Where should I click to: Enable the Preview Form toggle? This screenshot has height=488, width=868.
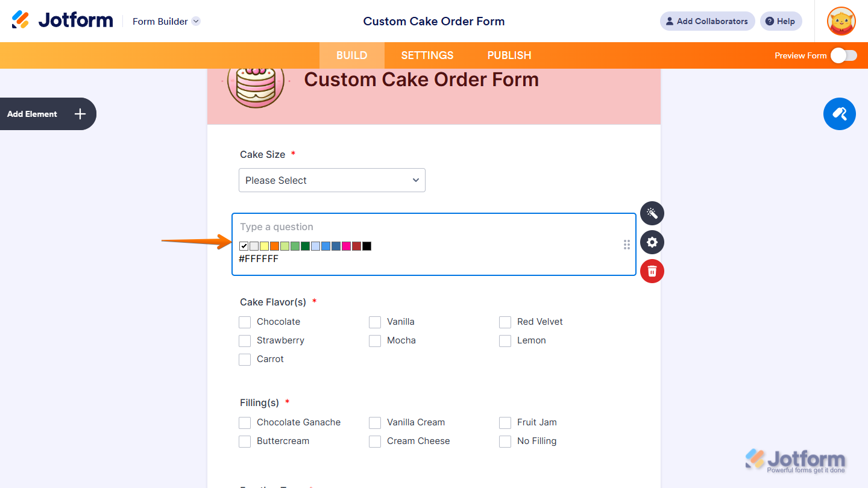843,55
